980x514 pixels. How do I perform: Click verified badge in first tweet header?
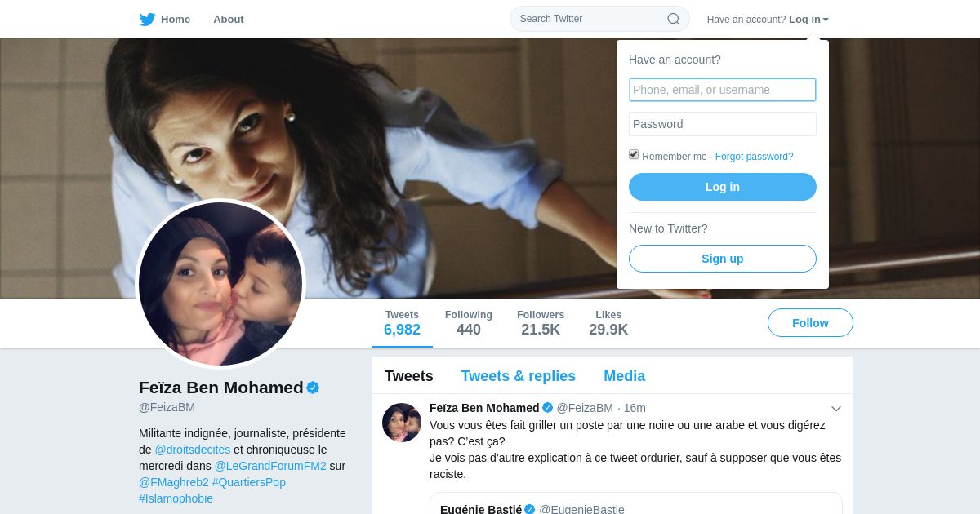[x=548, y=408]
